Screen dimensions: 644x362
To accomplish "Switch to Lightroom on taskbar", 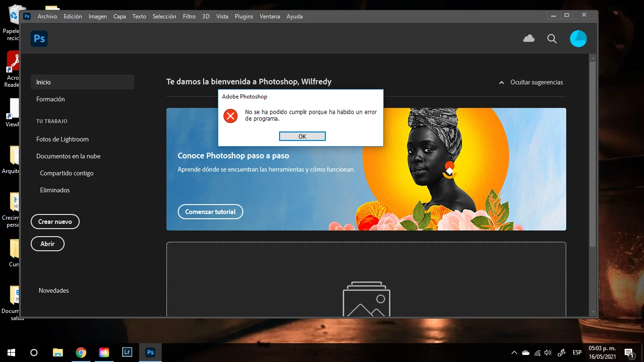I will point(127,353).
